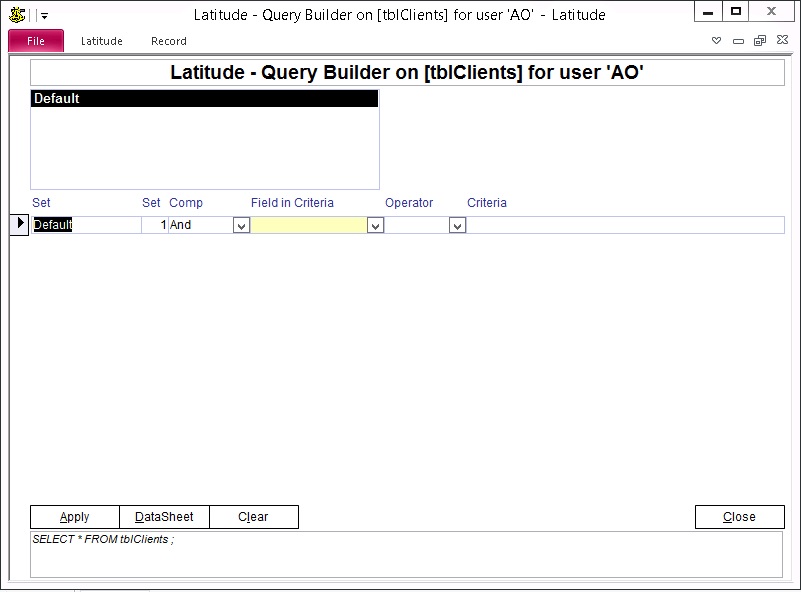Open the Latitude menu

coord(102,41)
